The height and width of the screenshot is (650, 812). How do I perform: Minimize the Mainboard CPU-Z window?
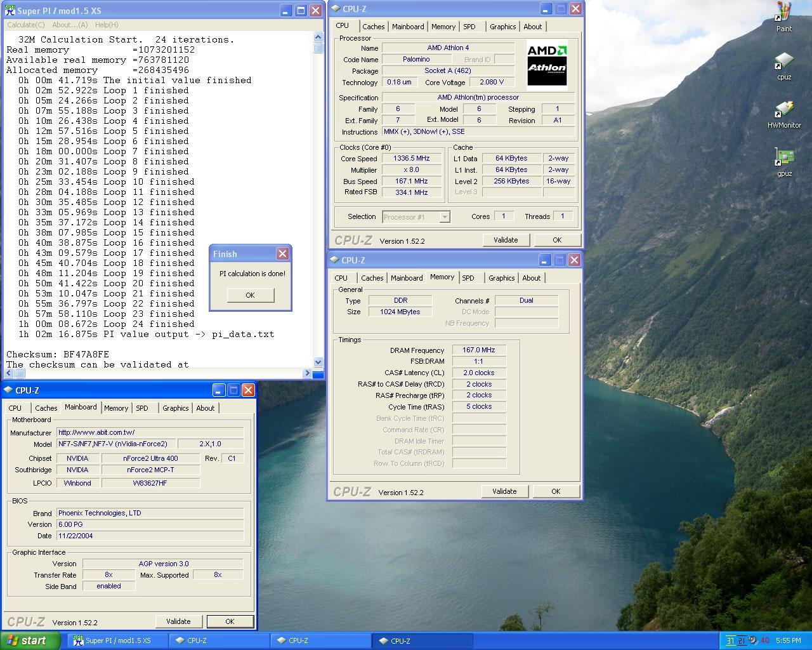219,390
